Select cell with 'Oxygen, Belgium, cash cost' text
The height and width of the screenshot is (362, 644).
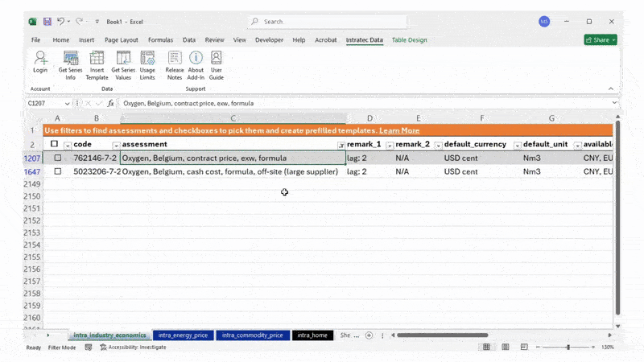point(233,171)
